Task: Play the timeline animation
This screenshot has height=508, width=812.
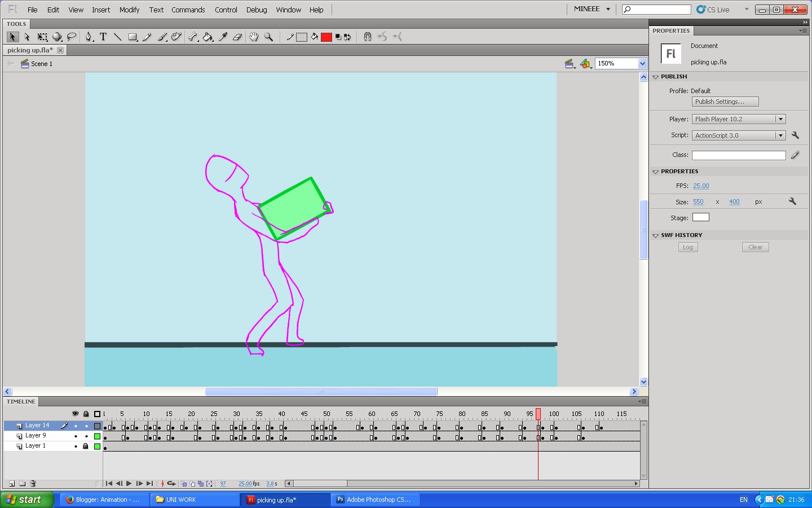Action: [x=129, y=484]
